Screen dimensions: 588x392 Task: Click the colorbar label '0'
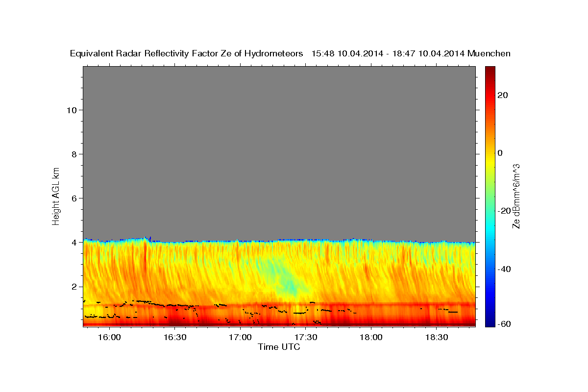point(500,153)
